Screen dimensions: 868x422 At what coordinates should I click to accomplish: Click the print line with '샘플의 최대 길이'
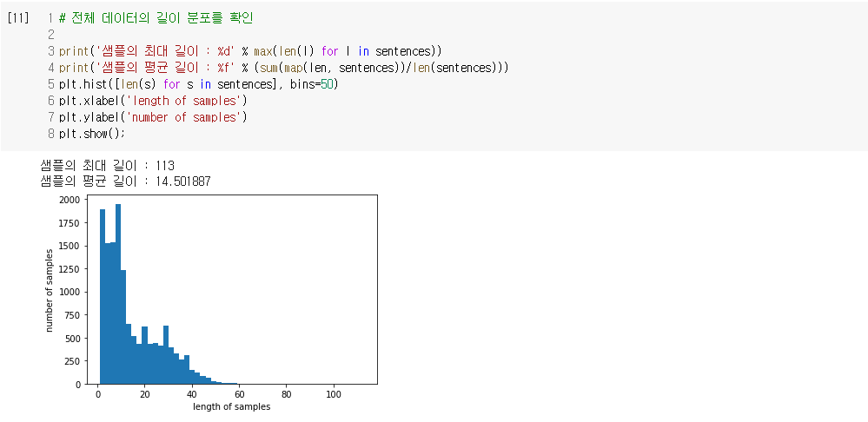pyautogui.click(x=250, y=51)
